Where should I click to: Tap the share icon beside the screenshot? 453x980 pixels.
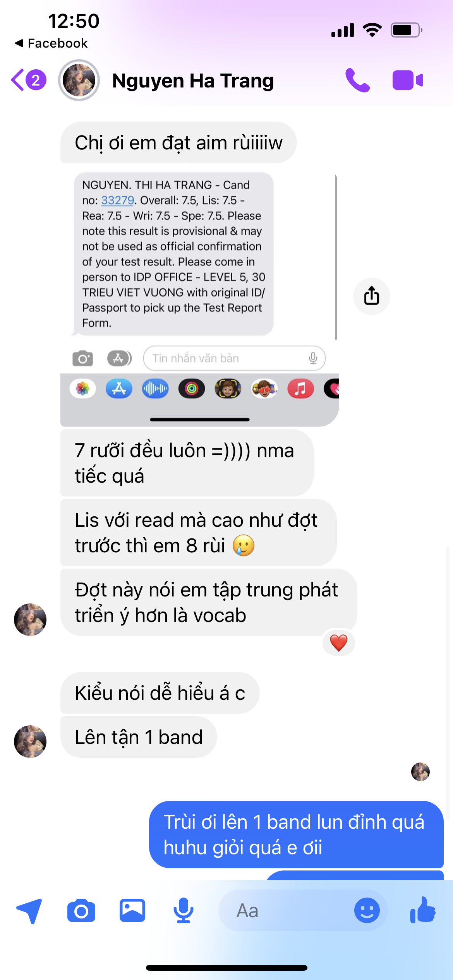pyautogui.click(x=371, y=296)
